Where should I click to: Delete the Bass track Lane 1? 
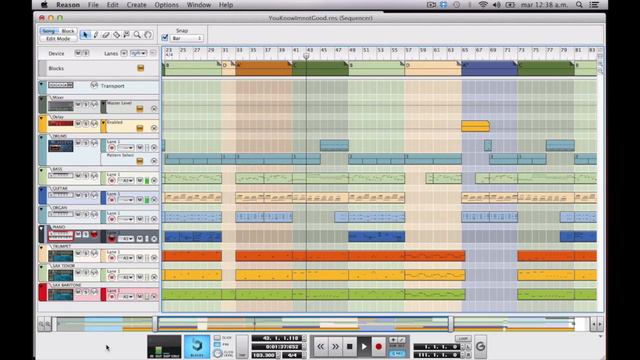154,180
